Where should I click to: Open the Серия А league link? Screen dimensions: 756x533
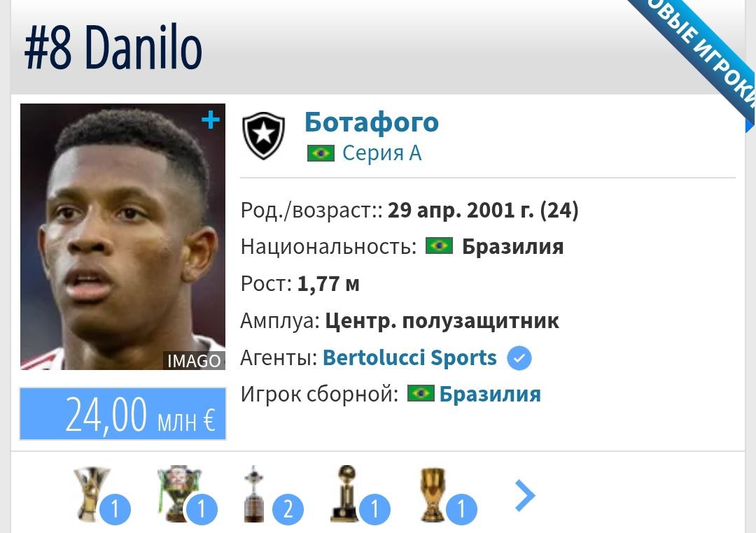[x=382, y=152]
